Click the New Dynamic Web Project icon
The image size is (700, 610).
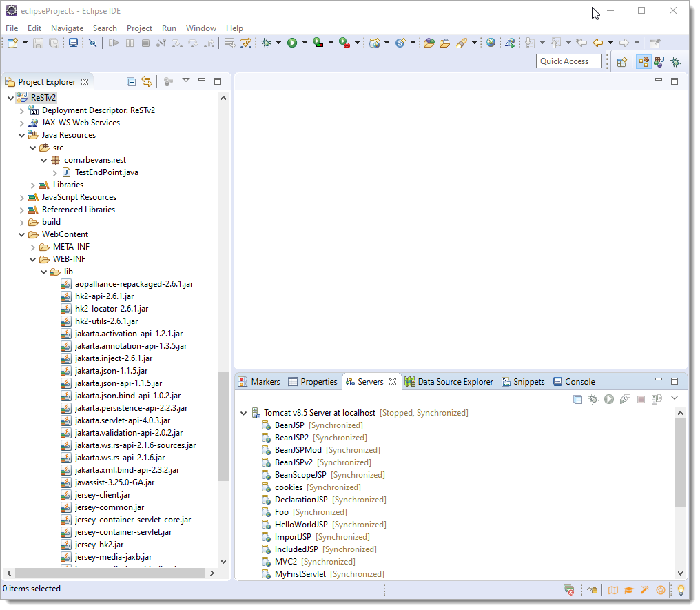pyautogui.click(x=375, y=43)
